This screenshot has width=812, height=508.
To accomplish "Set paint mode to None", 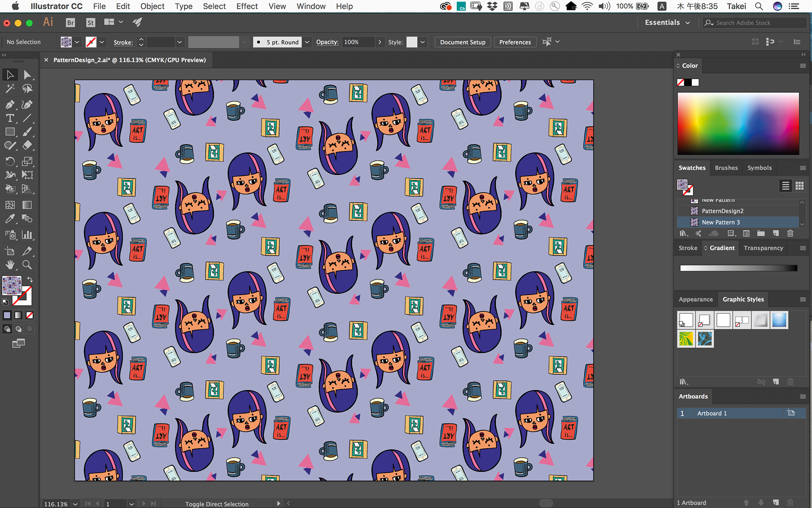I will [x=30, y=315].
